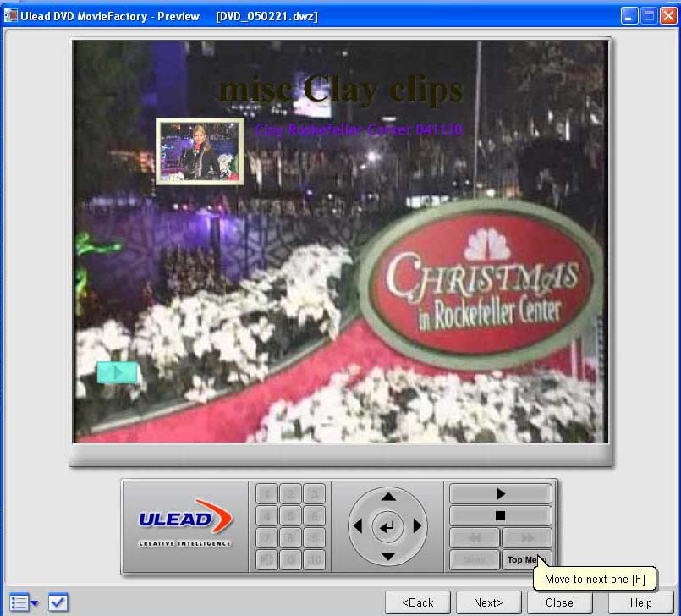Click the <Back button
The height and width of the screenshot is (616, 681).
tap(417, 602)
